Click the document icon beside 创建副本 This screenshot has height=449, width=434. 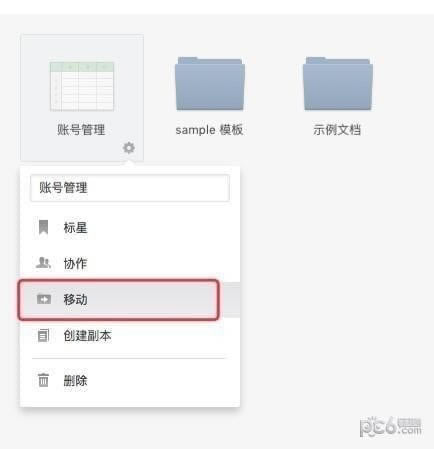43,335
